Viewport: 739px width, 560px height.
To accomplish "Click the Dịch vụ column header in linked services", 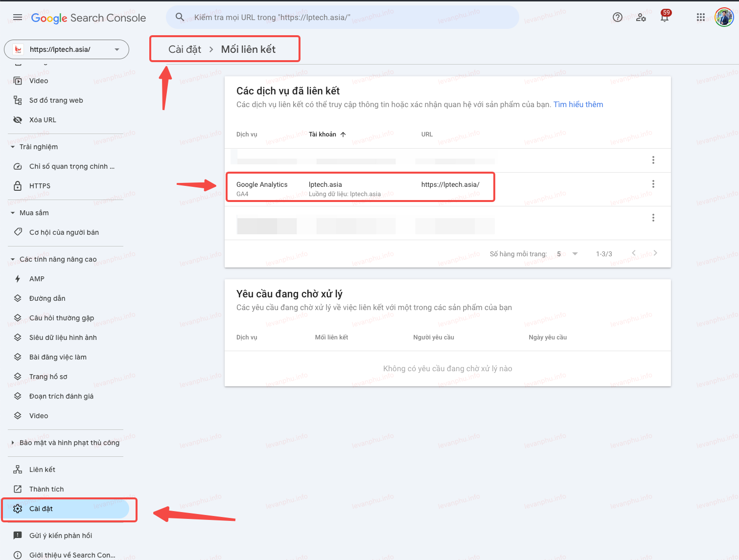I will (247, 134).
